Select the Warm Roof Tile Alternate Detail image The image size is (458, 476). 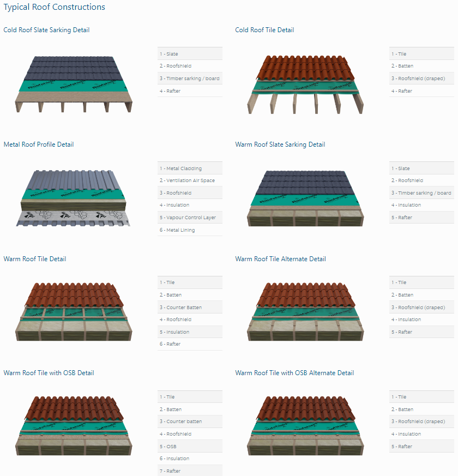[x=305, y=312]
